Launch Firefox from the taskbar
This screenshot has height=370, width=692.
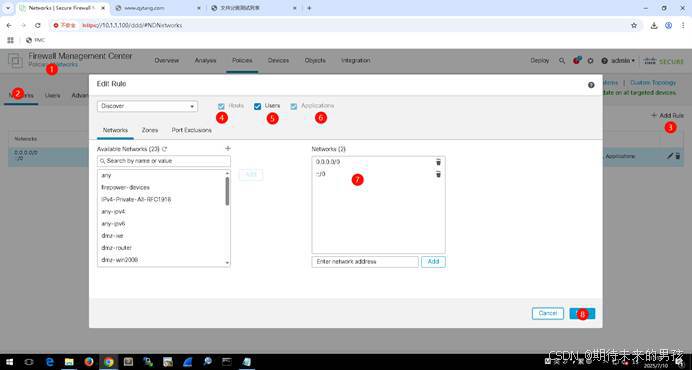89,362
